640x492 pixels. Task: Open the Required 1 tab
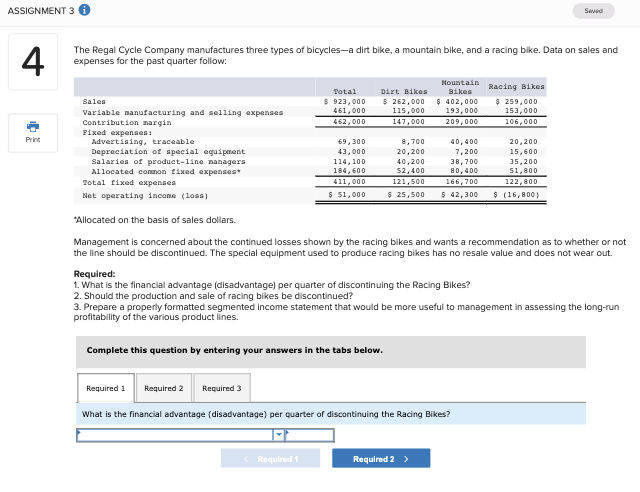106,388
